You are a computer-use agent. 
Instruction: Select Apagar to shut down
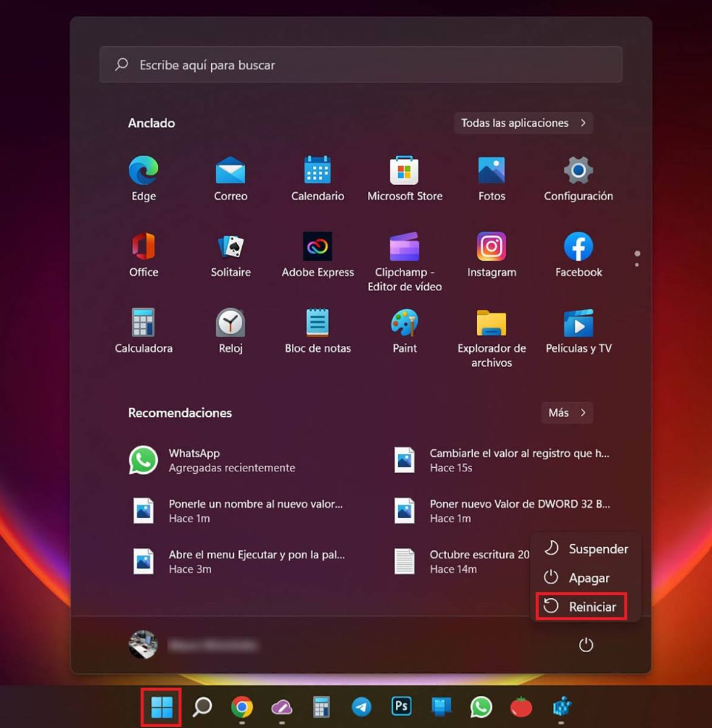(x=577, y=578)
